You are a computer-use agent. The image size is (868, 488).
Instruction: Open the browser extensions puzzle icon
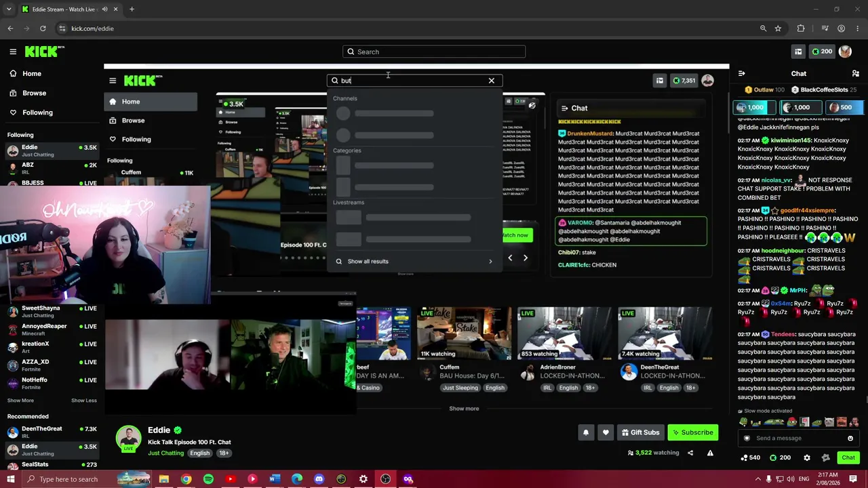tap(801, 28)
